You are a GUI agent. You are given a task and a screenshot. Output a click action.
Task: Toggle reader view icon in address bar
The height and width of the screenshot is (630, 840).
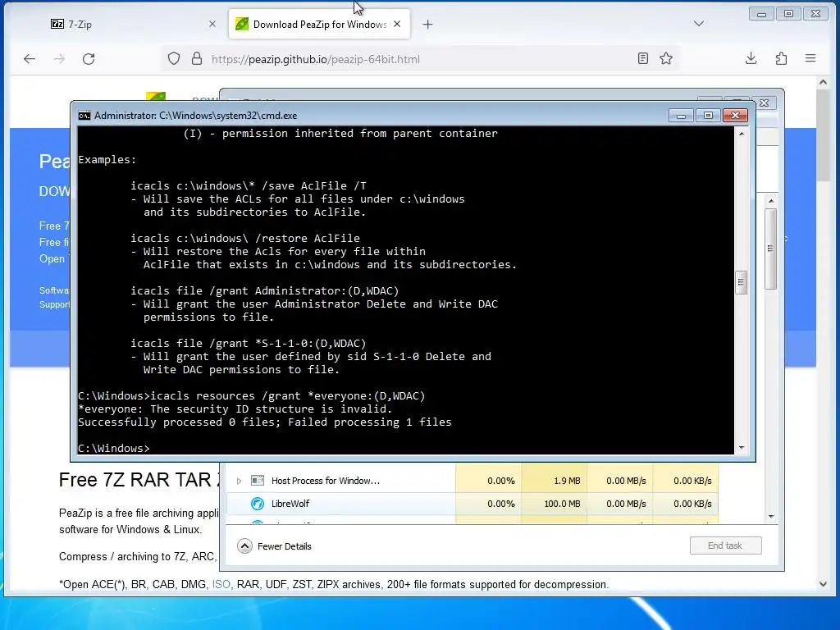pos(643,59)
